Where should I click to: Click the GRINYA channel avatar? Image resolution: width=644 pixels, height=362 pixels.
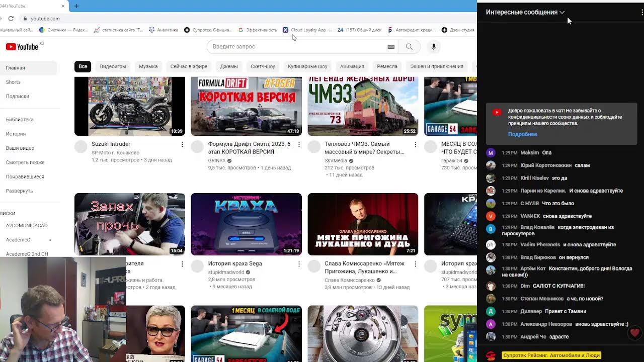[x=197, y=147]
